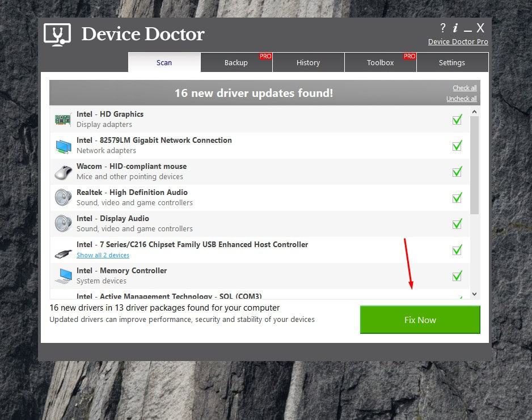This screenshot has width=532, height=420.
Task: Click the Gigabit Network Connection monitors icon
Action: (x=62, y=146)
